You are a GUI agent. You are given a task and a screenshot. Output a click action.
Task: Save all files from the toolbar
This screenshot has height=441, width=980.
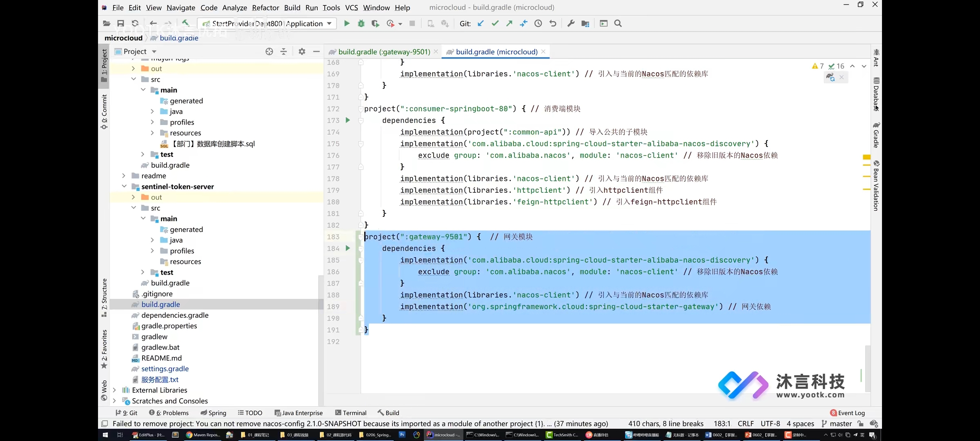[x=120, y=24]
